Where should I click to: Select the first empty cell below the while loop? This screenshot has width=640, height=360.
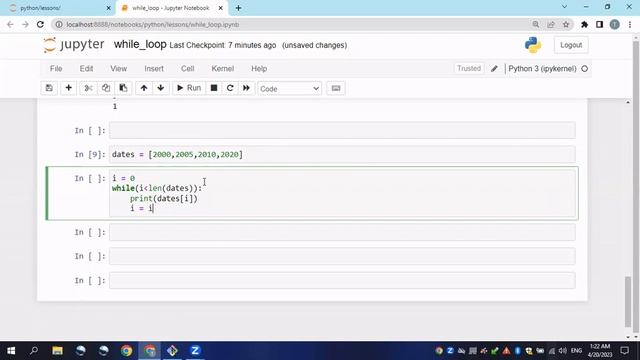point(342,232)
